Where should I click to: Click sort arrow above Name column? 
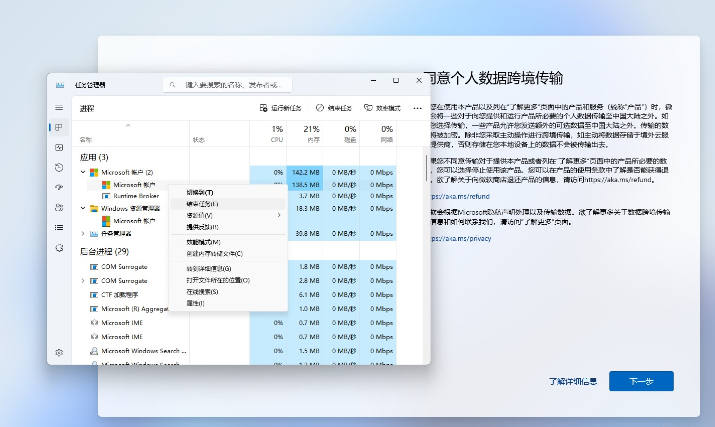coord(128,125)
